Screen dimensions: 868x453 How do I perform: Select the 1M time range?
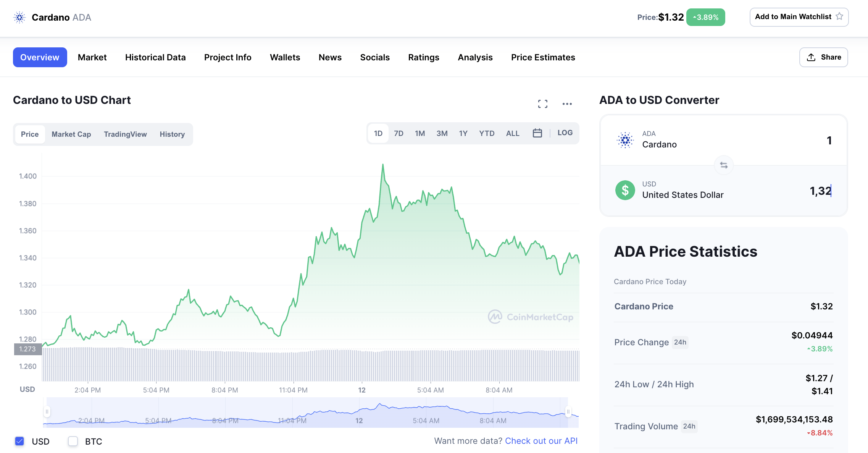tap(420, 133)
